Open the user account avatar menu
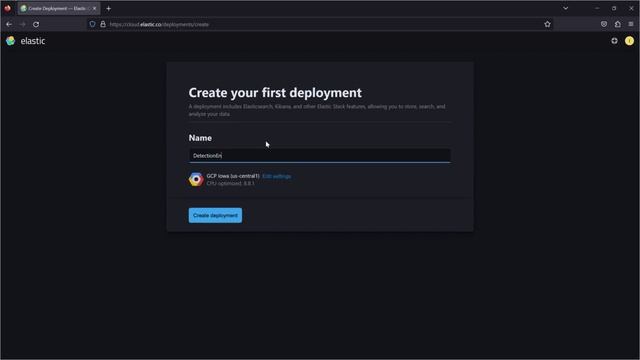Viewport: 640px width, 360px height. pos(629,41)
